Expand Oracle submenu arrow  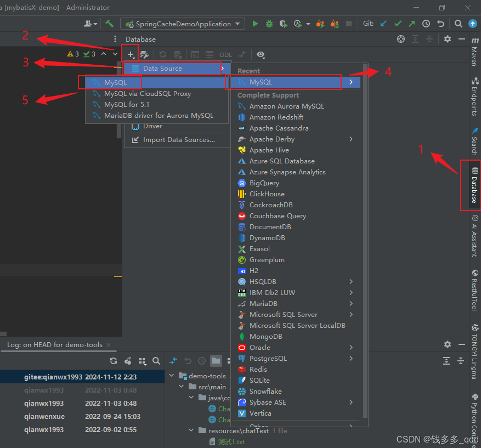351,348
